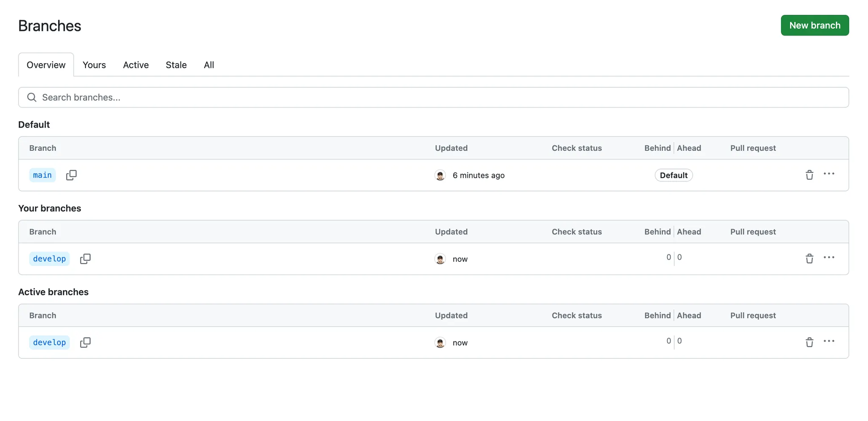Open more options for develop in Your branches
Screen dimensions: 868x421
point(829,258)
